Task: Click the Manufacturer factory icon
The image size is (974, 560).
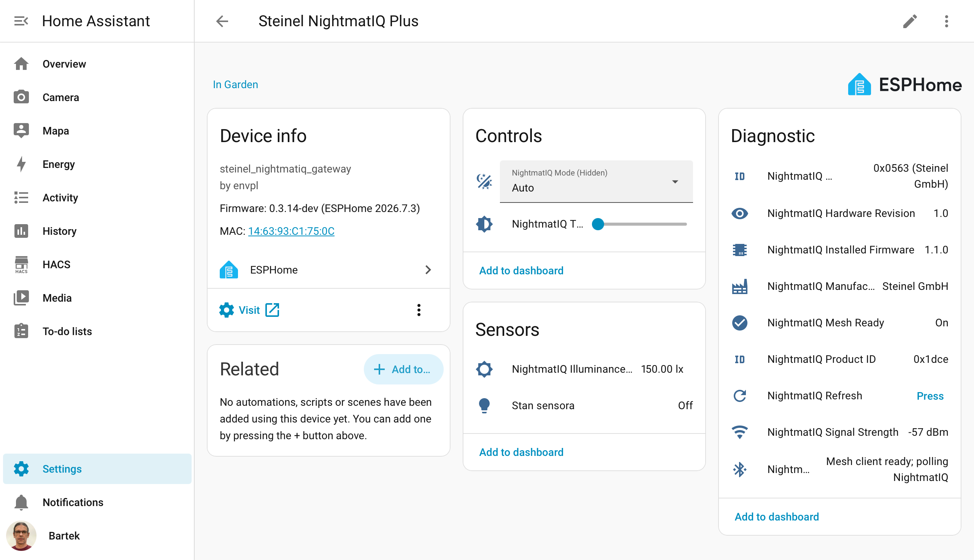Action: point(740,286)
